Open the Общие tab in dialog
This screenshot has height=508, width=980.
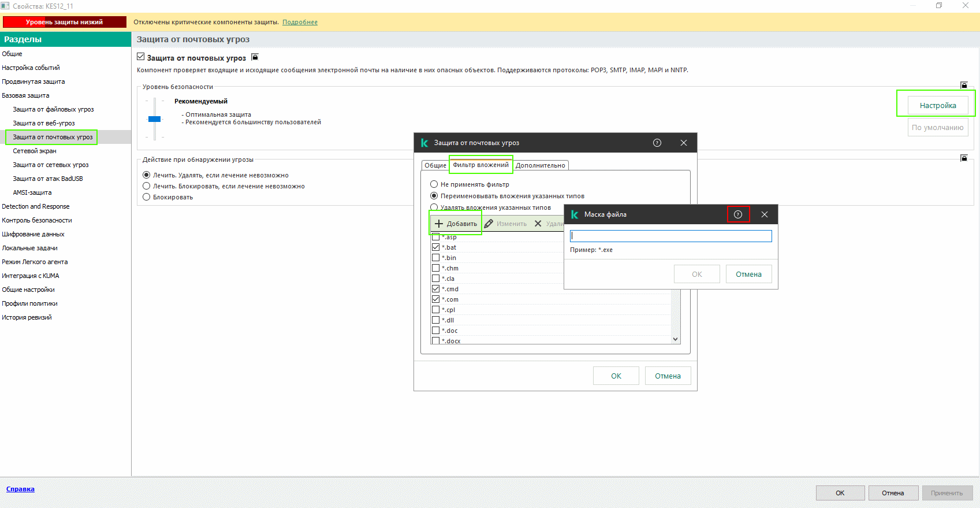[x=435, y=165]
